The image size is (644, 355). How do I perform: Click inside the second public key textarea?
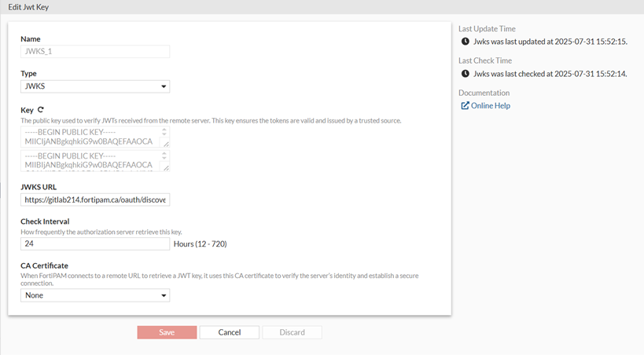(x=90, y=161)
